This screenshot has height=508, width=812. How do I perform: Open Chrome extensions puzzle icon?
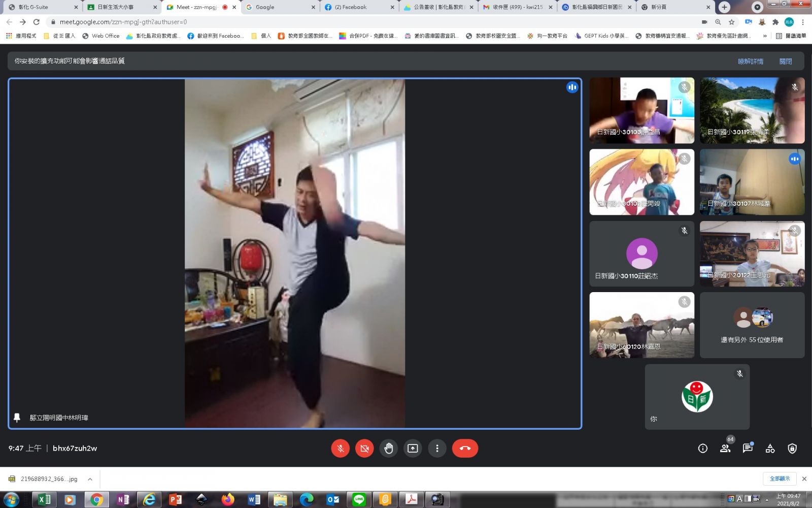click(x=775, y=22)
